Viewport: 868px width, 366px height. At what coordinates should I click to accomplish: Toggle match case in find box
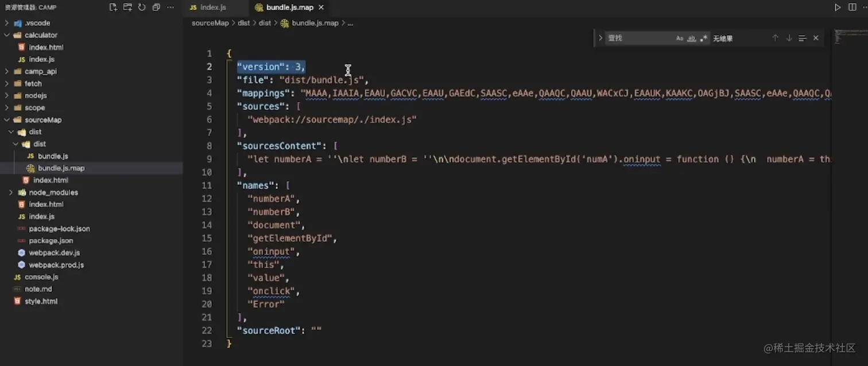680,38
